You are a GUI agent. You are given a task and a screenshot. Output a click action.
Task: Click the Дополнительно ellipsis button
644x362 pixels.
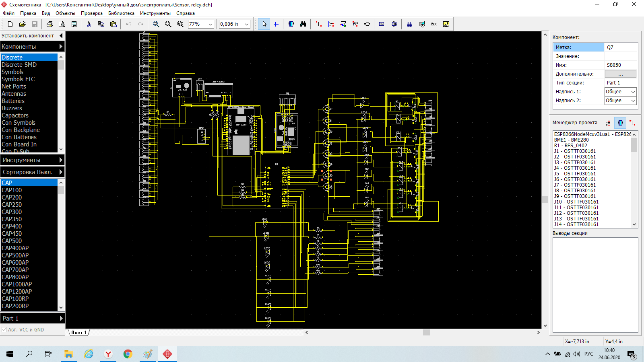point(620,74)
